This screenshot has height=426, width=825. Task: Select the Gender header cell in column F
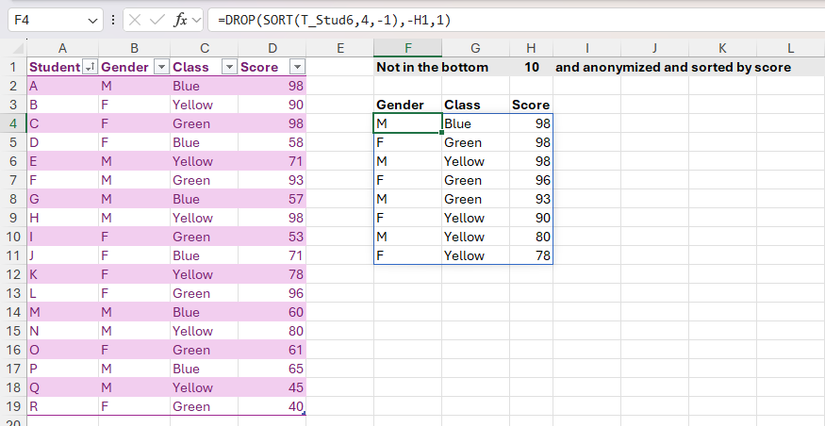(x=407, y=105)
